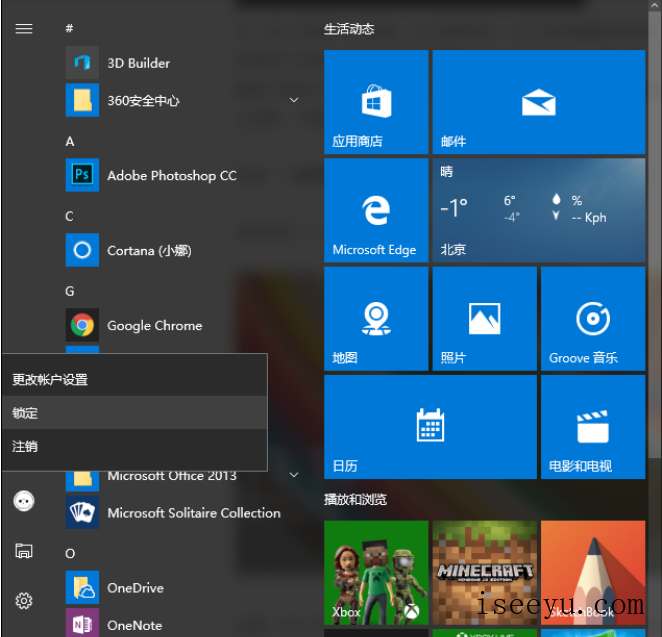Click the # section letter header

70,28
